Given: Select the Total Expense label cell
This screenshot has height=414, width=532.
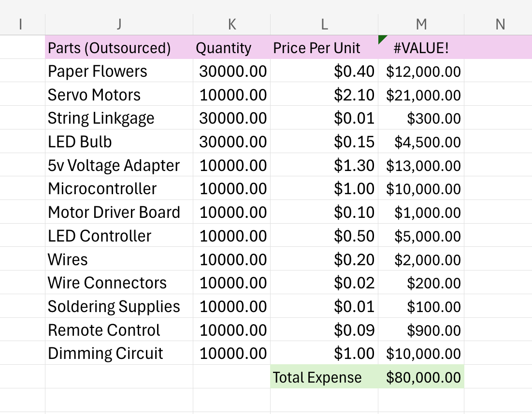Looking at the screenshot, I should (x=317, y=377).
